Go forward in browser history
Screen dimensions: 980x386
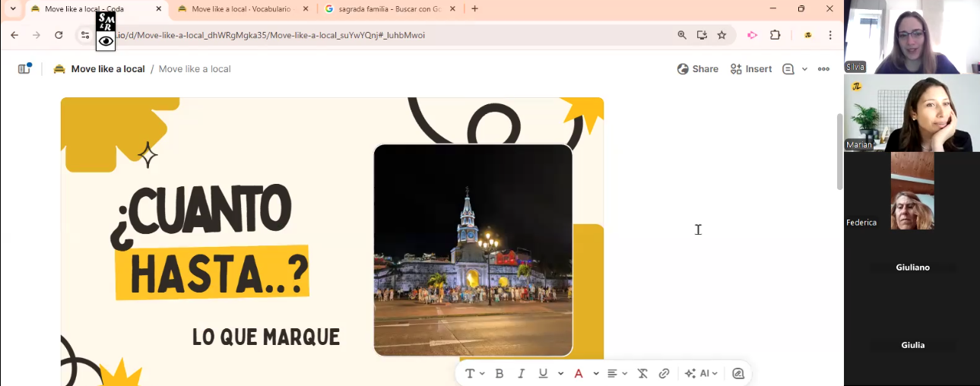coord(36,35)
